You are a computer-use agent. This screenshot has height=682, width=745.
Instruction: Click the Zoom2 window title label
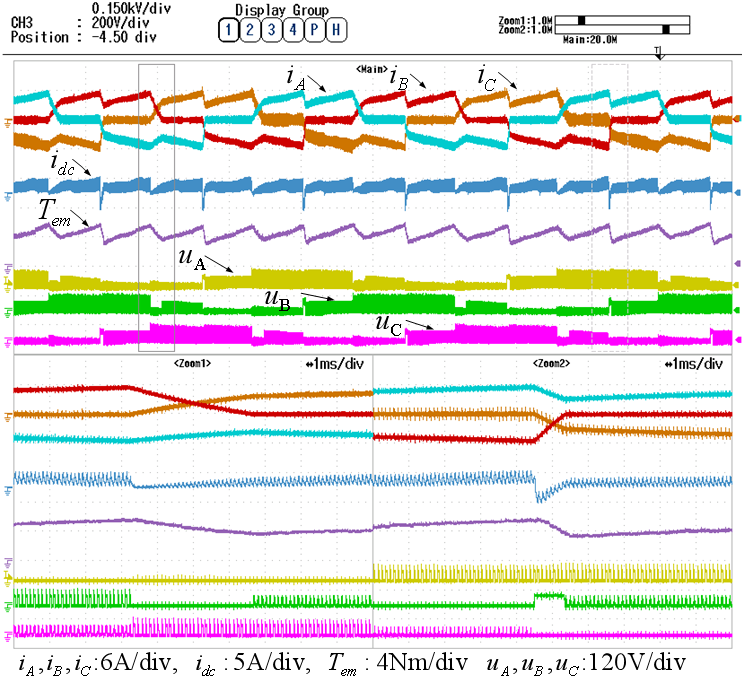pos(551,365)
